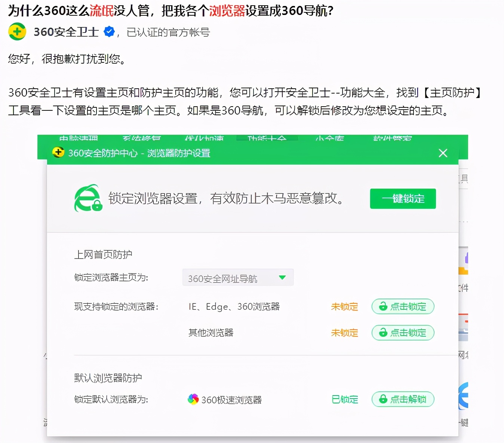The width and height of the screenshot is (504, 443).
Task: Unlock the 默认浏览器 lock via 点击解锁
Action: pos(403,399)
